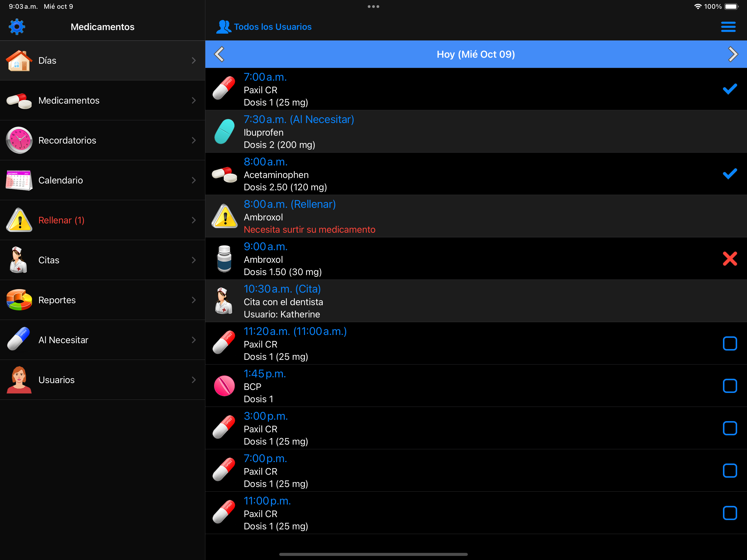Tap the pie chart icon beside Reportes

click(x=19, y=300)
